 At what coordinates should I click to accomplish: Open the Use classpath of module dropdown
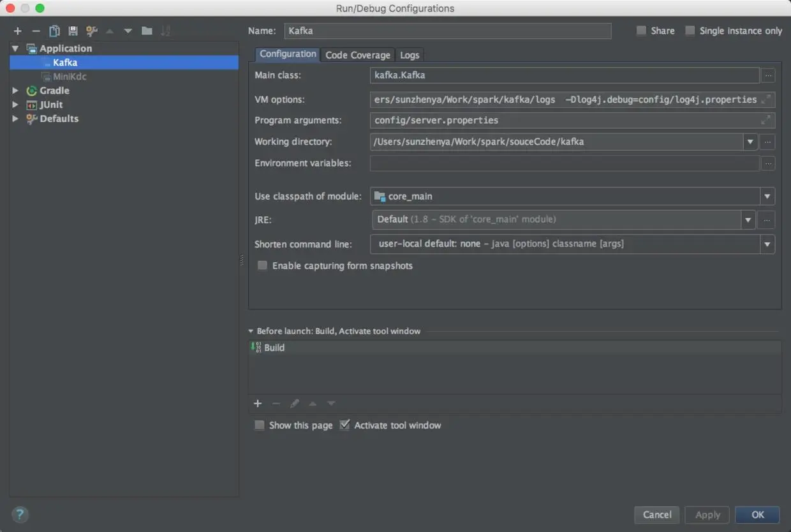(x=767, y=196)
